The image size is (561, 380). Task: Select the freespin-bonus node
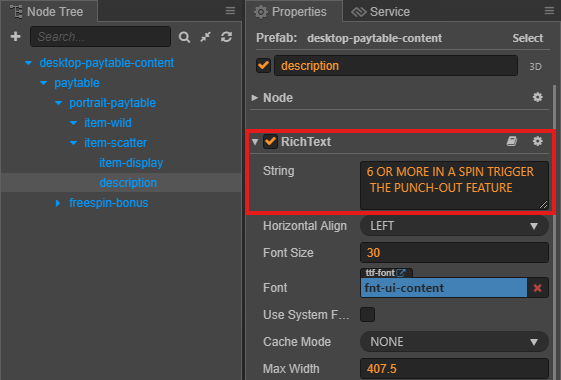click(109, 203)
